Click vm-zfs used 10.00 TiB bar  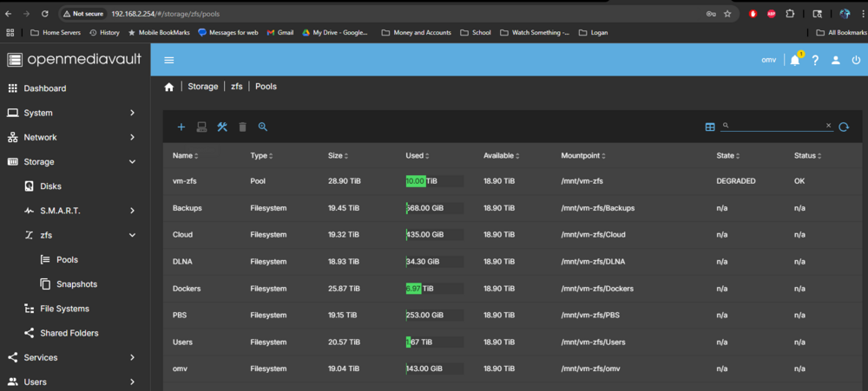(x=435, y=181)
